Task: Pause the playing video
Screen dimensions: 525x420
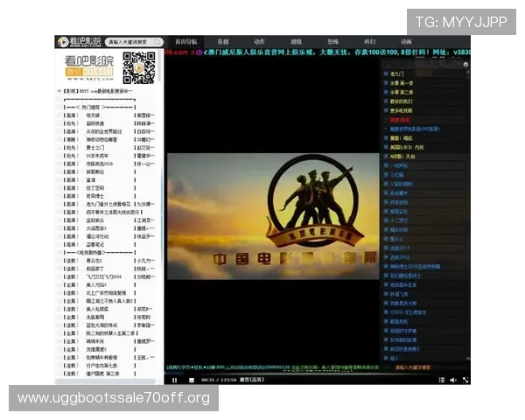Action: coord(174,380)
